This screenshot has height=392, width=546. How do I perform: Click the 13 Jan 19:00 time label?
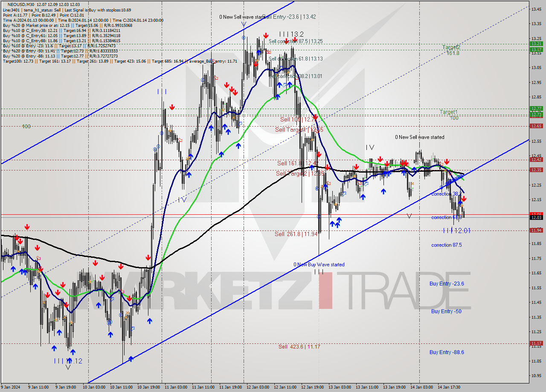click(x=395, y=387)
